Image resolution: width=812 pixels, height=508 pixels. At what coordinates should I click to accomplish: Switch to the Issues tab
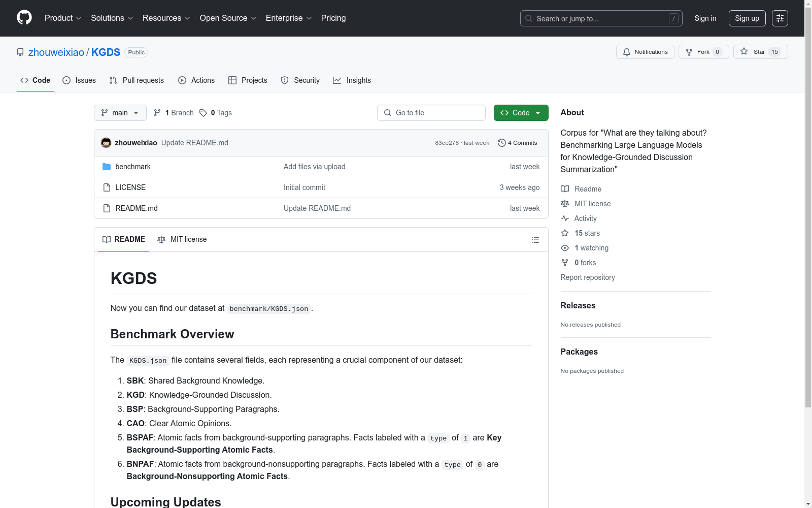tap(79, 80)
